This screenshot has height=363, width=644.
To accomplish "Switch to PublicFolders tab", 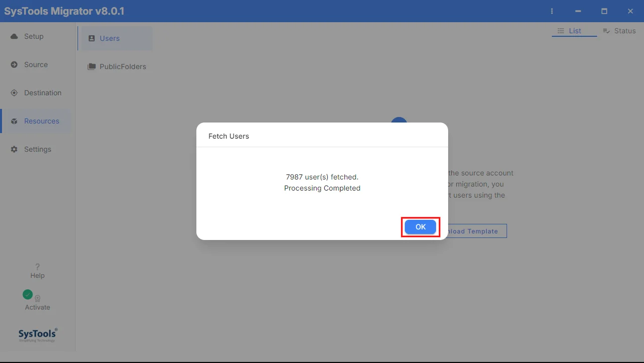I will (x=115, y=67).
